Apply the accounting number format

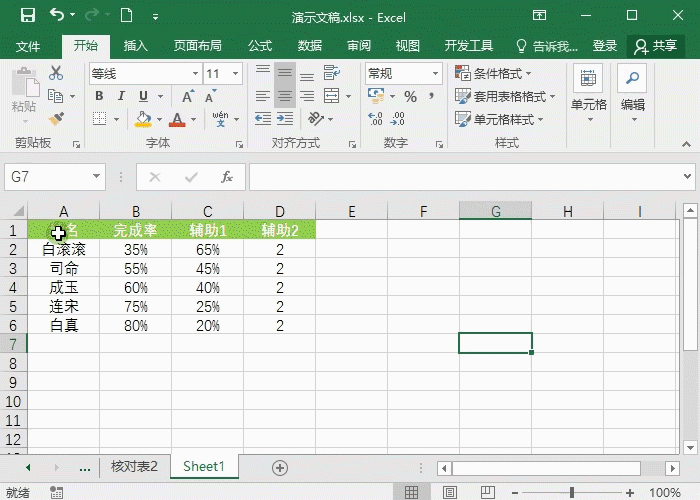[376, 95]
